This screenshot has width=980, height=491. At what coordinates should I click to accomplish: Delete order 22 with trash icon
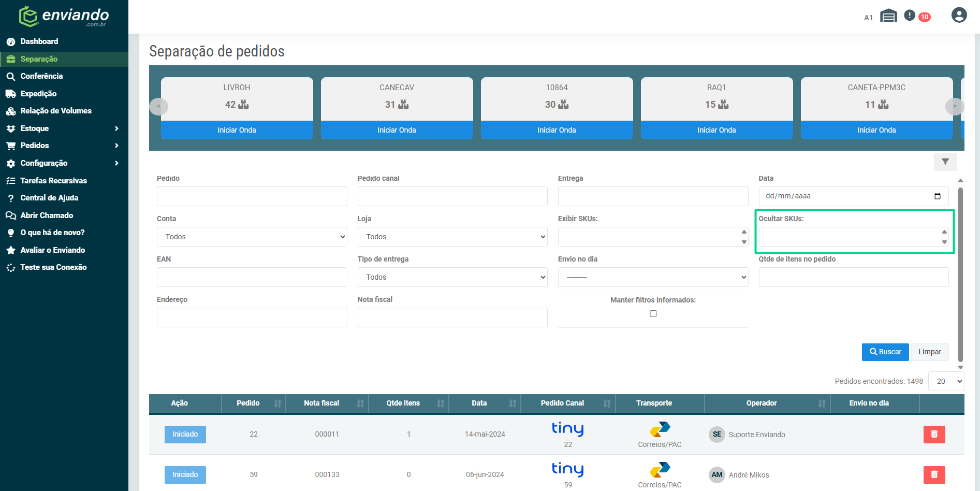(x=934, y=435)
